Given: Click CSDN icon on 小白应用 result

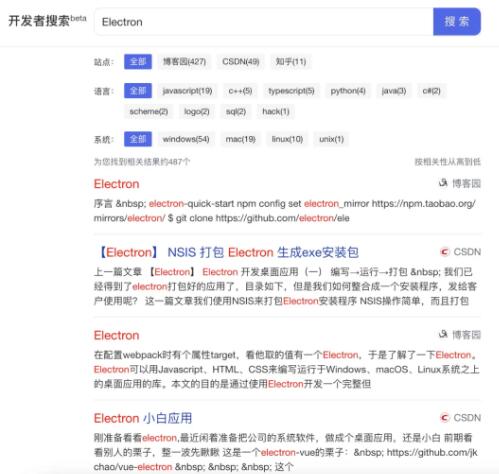Looking at the screenshot, I should 444,417.
